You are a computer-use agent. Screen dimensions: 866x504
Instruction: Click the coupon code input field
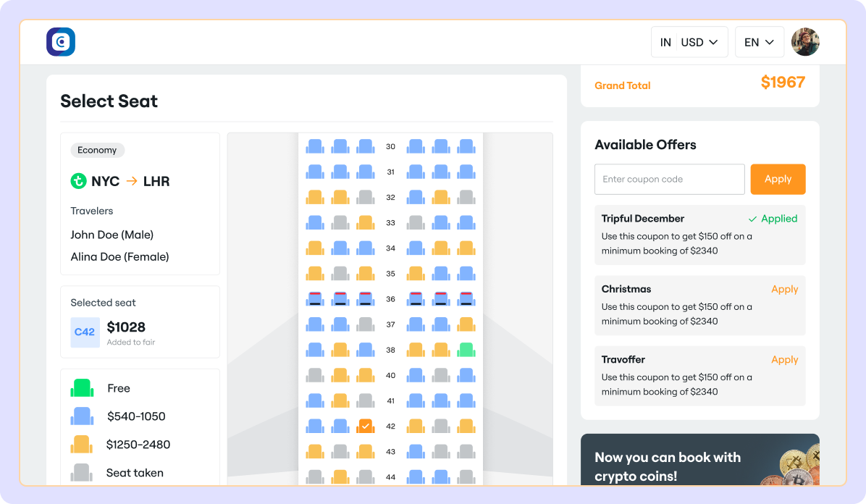(669, 179)
